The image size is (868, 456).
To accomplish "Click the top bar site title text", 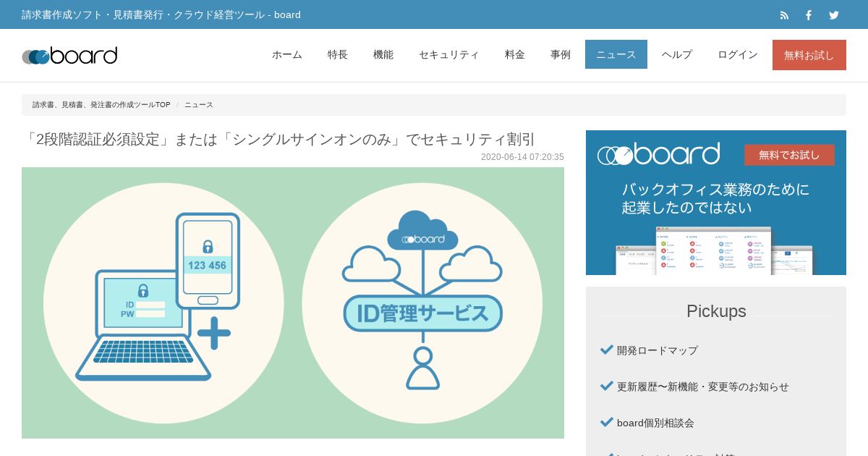I will (161, 14).
